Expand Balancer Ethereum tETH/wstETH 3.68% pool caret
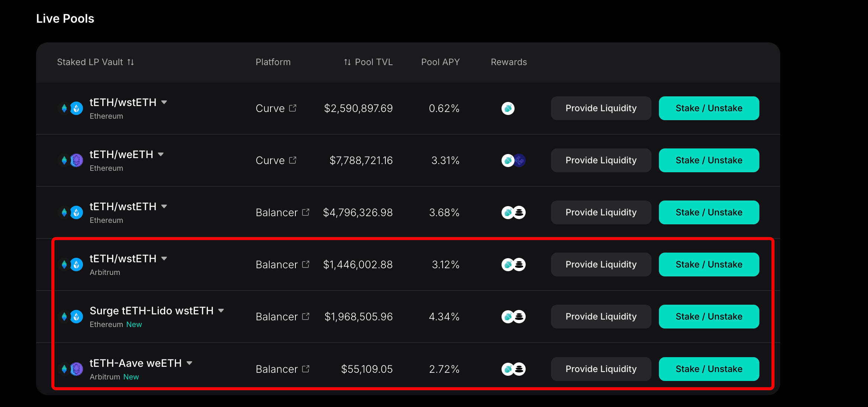Image resolution: width=868 pixels, height=407 pixels. point(164,206)
